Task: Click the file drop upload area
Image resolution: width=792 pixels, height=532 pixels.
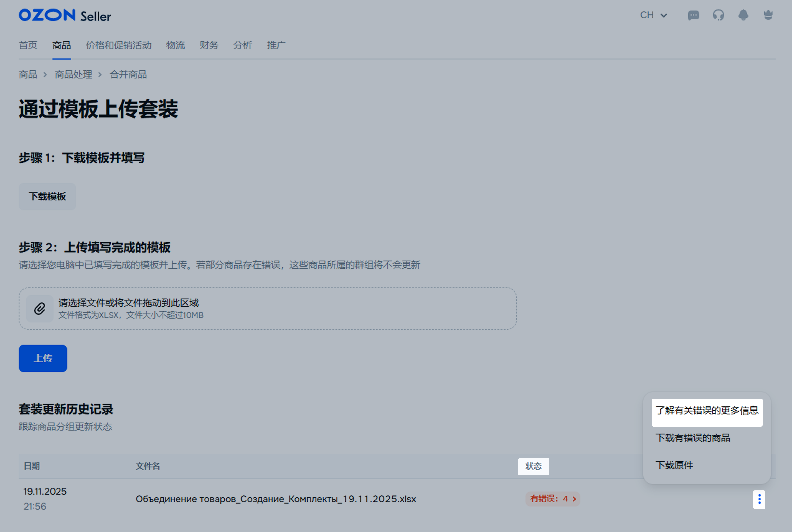Action: 268,308
